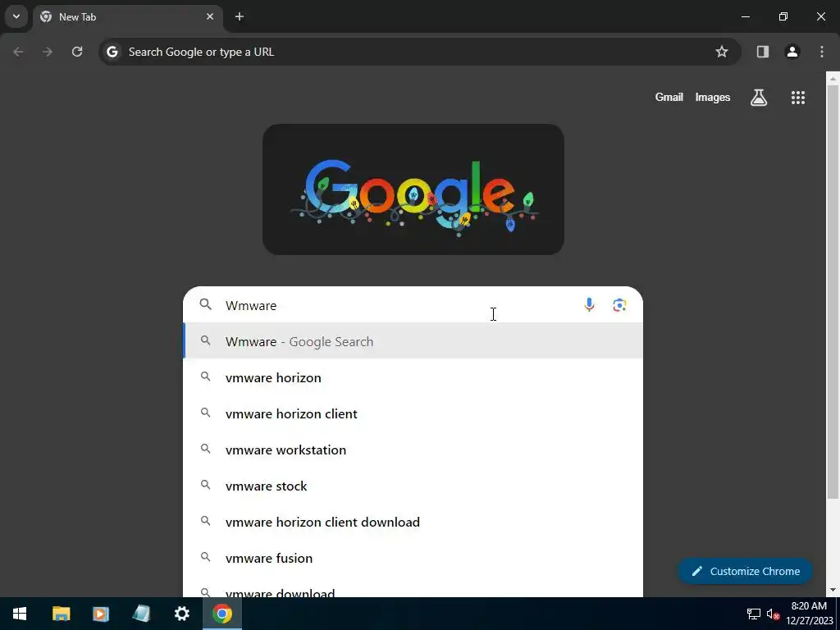Open Settings gear from taskbar
The height and width of the screenshot is (630, 840).
pos(181,614)
